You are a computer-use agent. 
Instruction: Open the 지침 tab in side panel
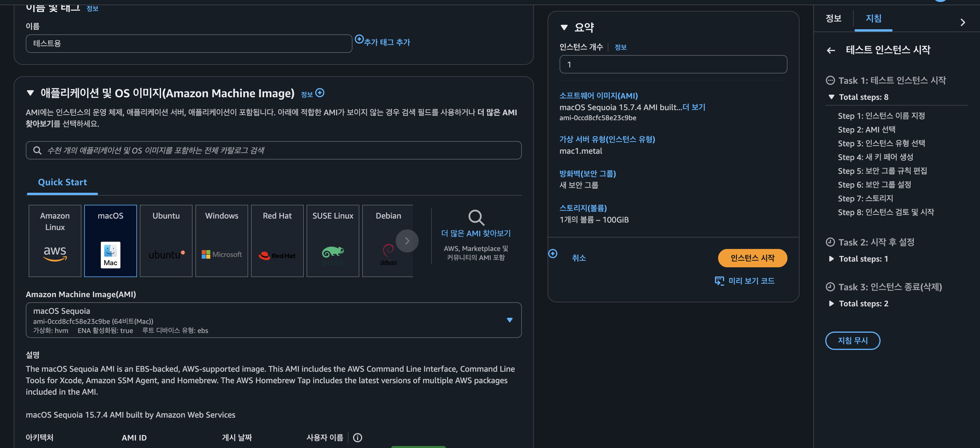point(873,18)
